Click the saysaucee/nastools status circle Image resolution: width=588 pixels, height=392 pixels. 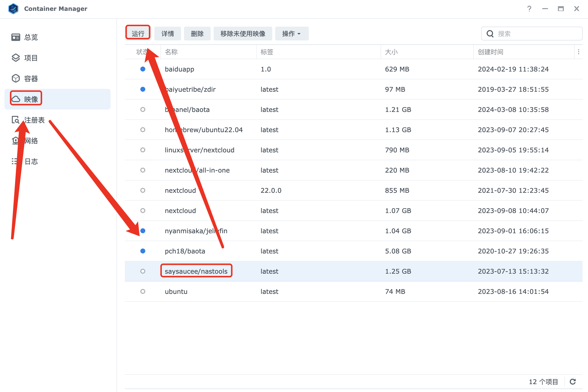[x=143, y=271]
